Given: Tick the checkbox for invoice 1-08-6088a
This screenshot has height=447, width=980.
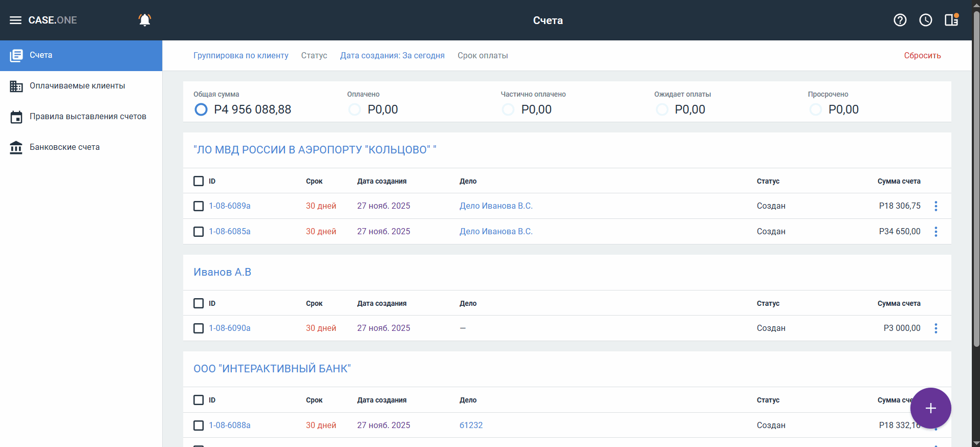Looking at the screenshot, I should coord(199,426).
